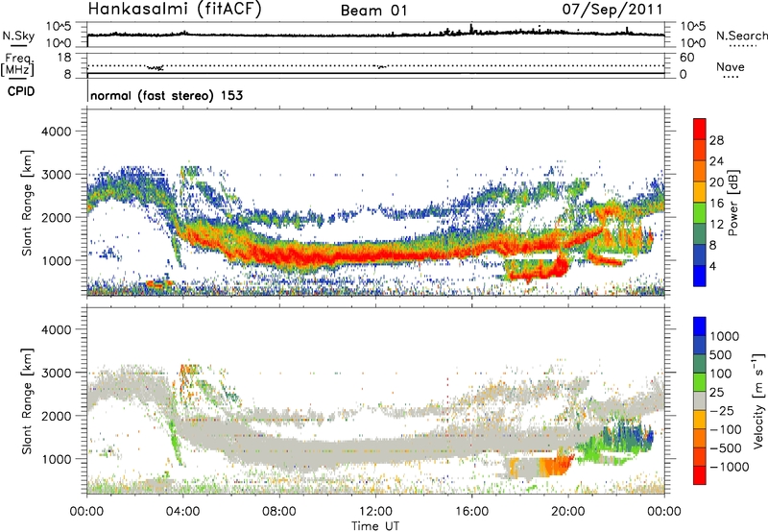Click the "20:00" time axis tick label

point(568,512)
